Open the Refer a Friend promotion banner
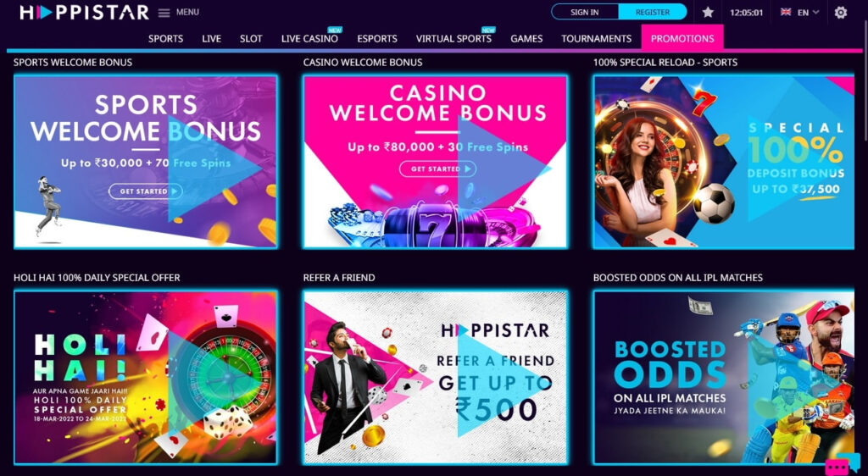The width and height of the screenshot is (868, 476). click(435, 377)
